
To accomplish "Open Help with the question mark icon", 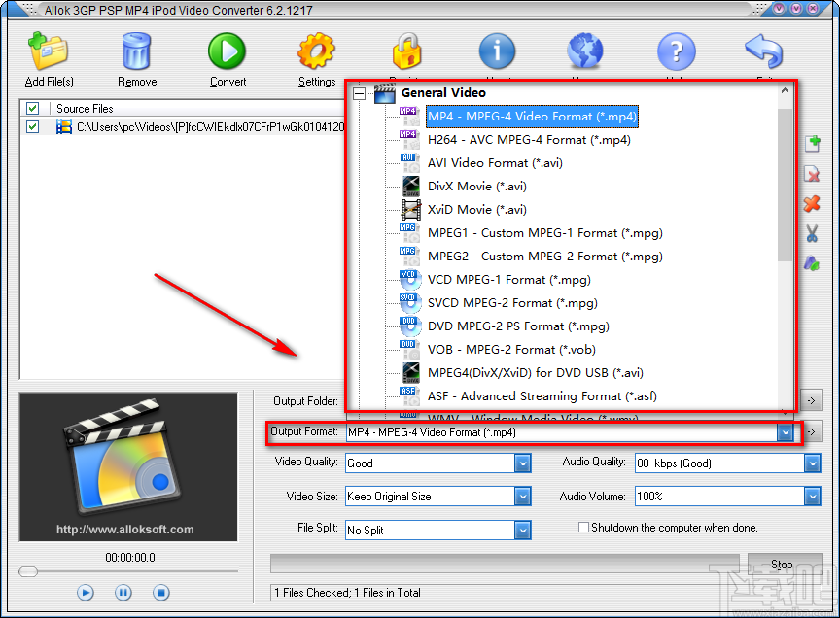I will [676, 51].
